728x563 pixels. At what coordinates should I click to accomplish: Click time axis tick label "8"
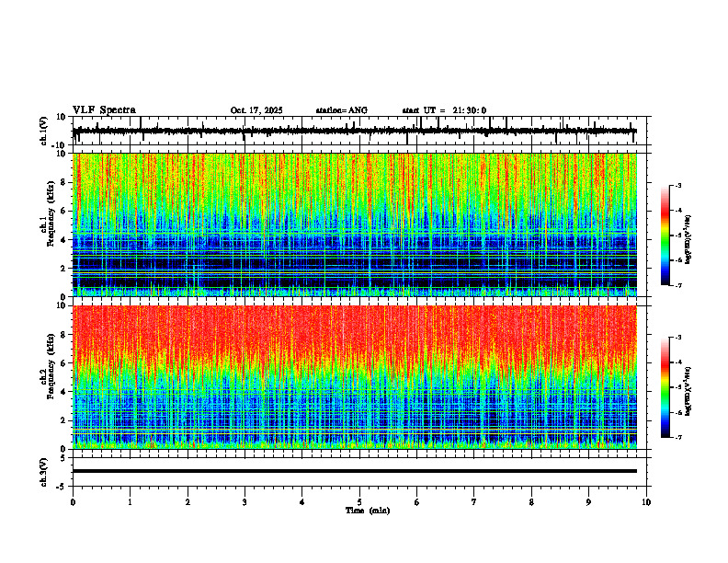[x=531, y=502]
